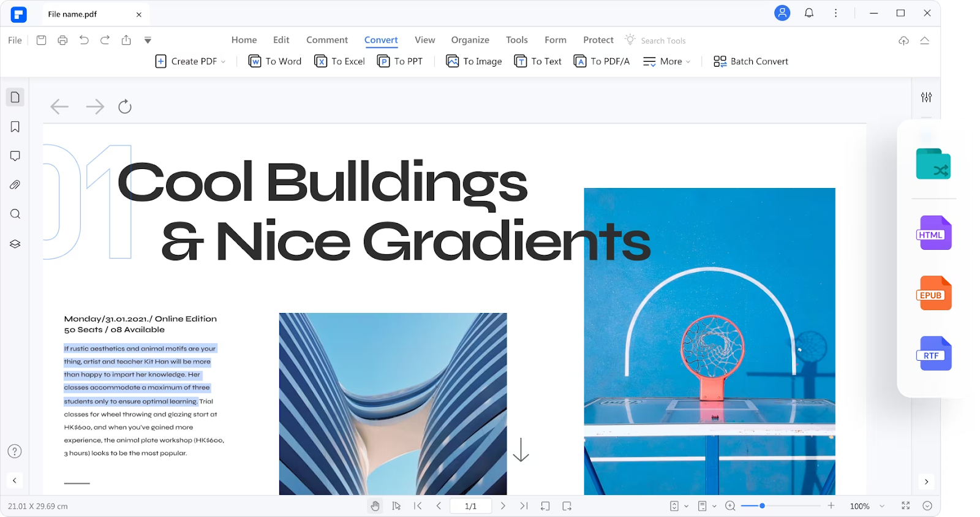Screen dimensions: 980x517
Task: Click the zoom slider handle
Action: (762, 506)
